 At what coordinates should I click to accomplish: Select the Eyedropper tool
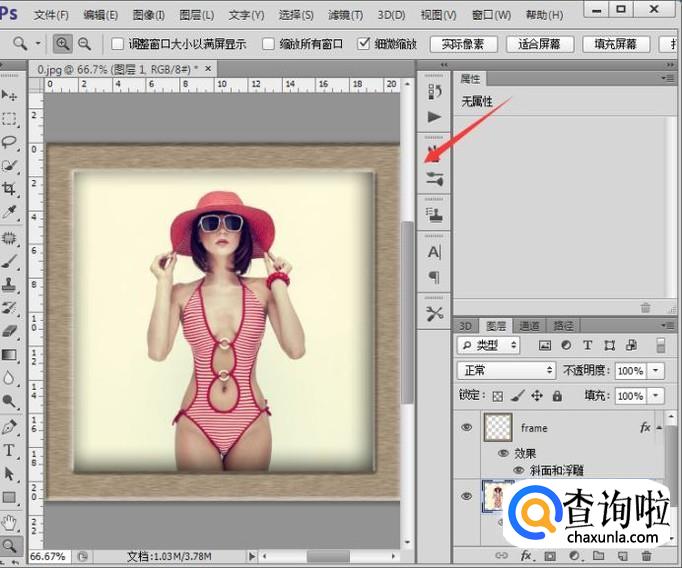pyautogui.click(x=10, y=212)
